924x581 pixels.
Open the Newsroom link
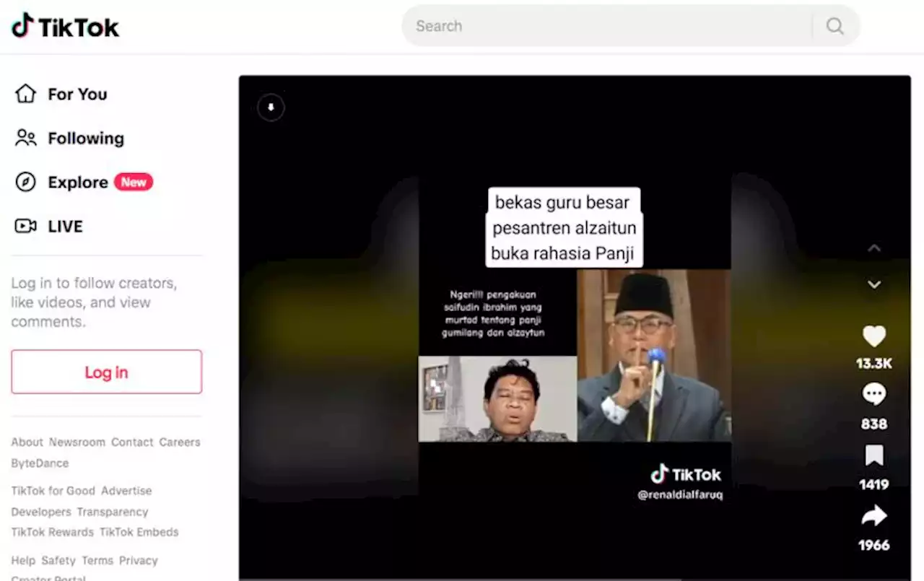pyautogui.click(x=77, y=442)
